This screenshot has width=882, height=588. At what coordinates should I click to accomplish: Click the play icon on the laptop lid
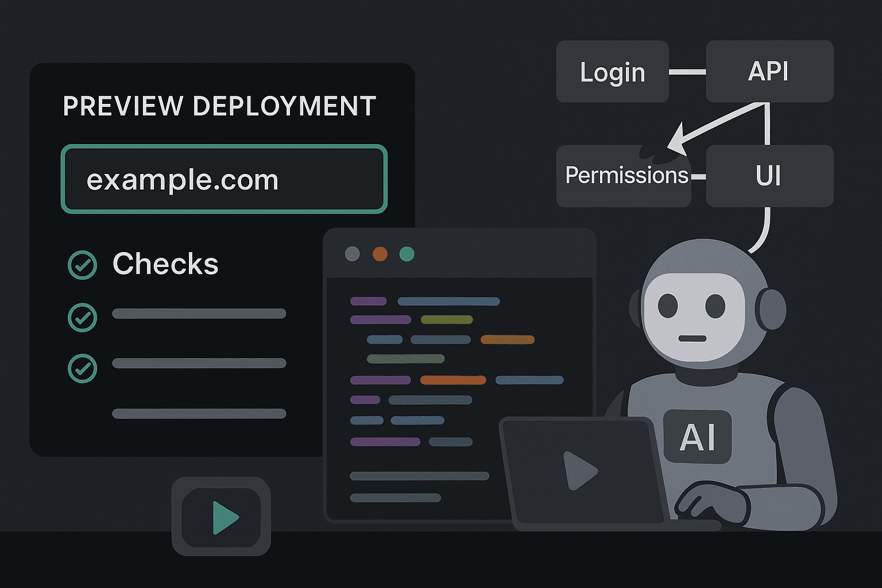point(580,470)
